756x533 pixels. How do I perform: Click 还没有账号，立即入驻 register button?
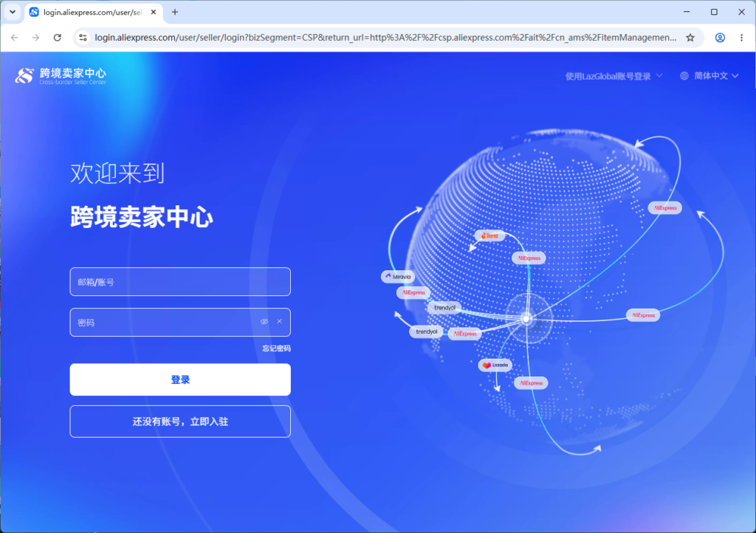click(x=180, y=422)
